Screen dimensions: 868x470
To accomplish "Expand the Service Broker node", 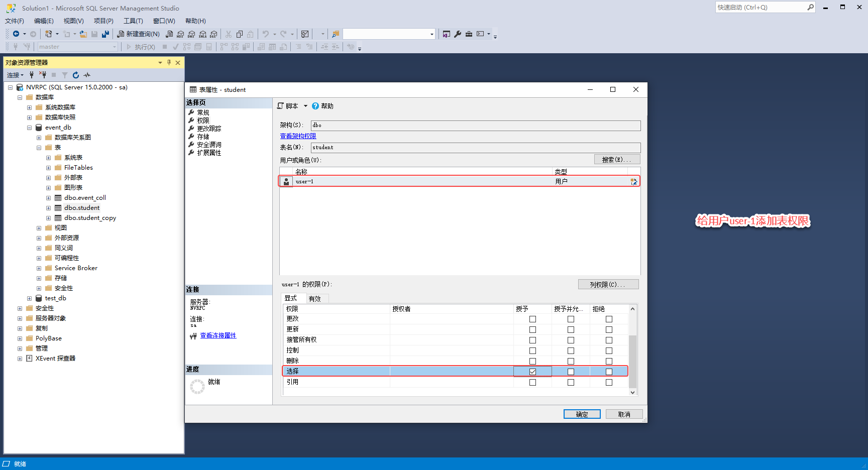I will pyautogui.click(x=39, y=268).
